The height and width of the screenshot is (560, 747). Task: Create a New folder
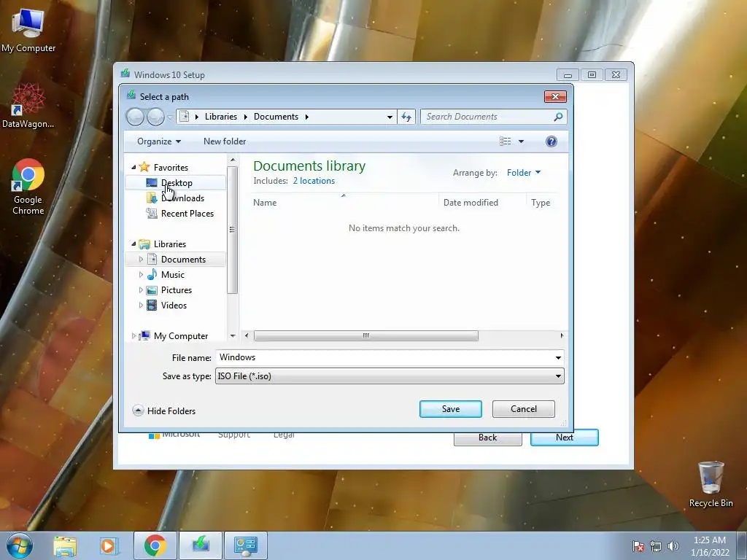(x=225, y=141)
